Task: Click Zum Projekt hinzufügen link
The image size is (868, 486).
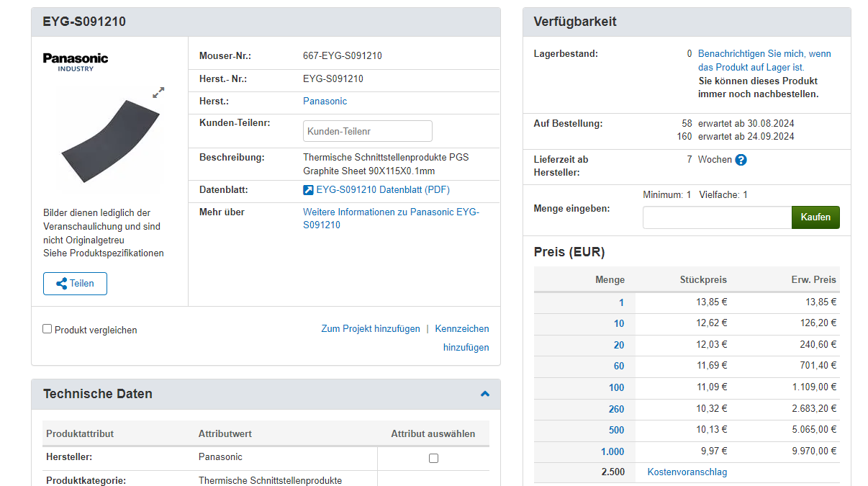Action: tap(371, 329)
